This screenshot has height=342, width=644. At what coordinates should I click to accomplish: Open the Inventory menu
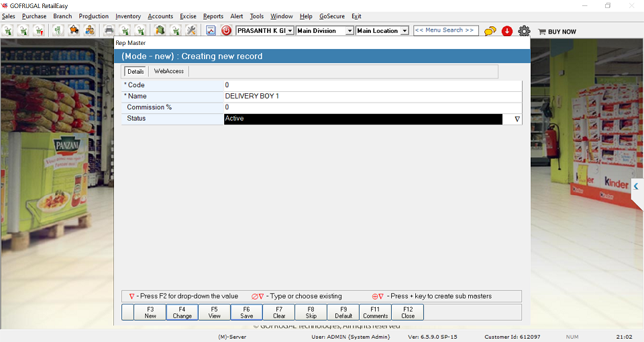point(128,16)
